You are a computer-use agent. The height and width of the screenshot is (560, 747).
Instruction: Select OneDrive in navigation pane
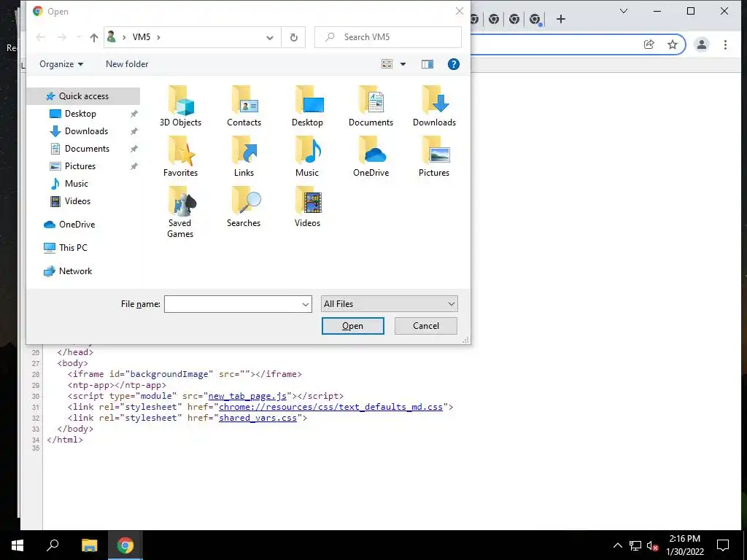click(x=76, y=225)
